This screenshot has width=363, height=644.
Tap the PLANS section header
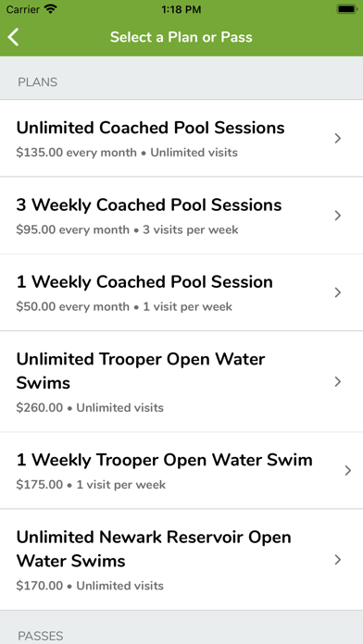click(37, 82)
